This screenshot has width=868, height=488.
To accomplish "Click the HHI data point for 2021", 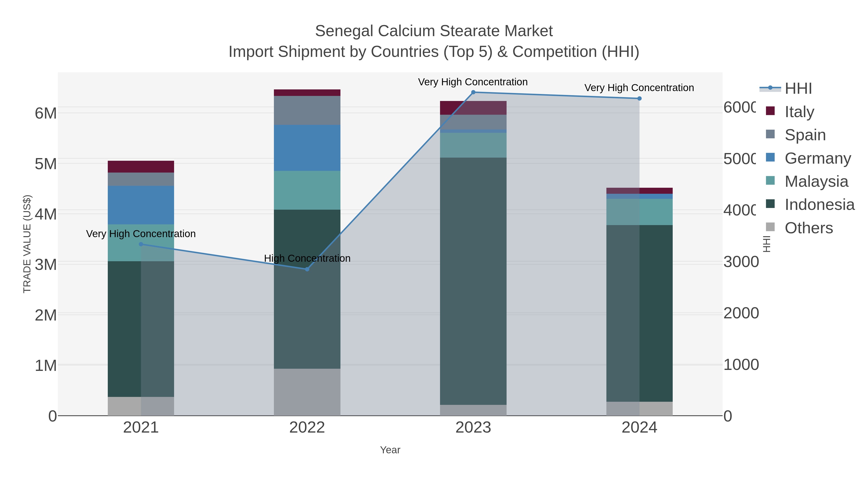I will (141, 244).
